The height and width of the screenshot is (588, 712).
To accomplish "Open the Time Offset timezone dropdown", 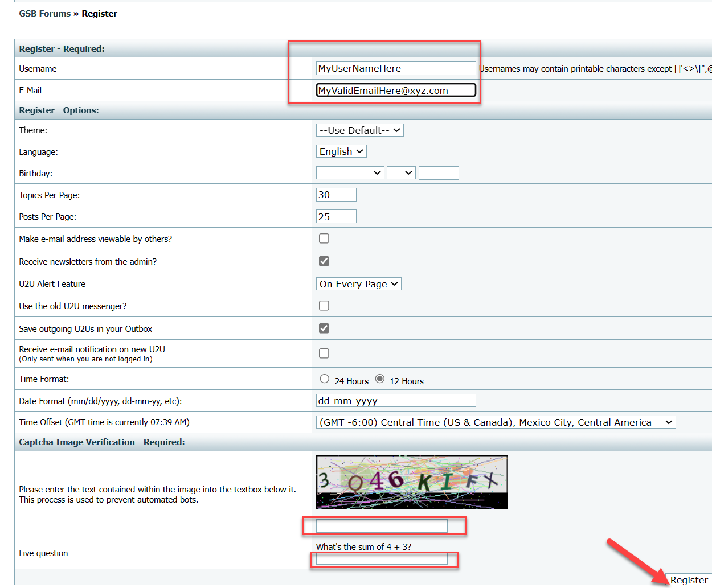I will pos(495,422).
